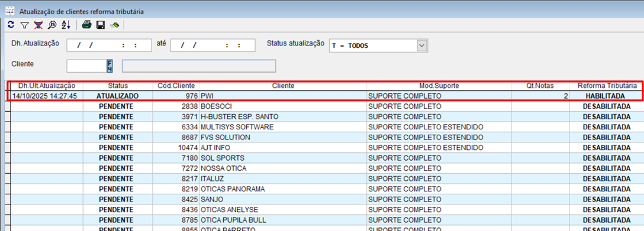
Task: Click the row selector of the PWI row
Action: [8, 96]
